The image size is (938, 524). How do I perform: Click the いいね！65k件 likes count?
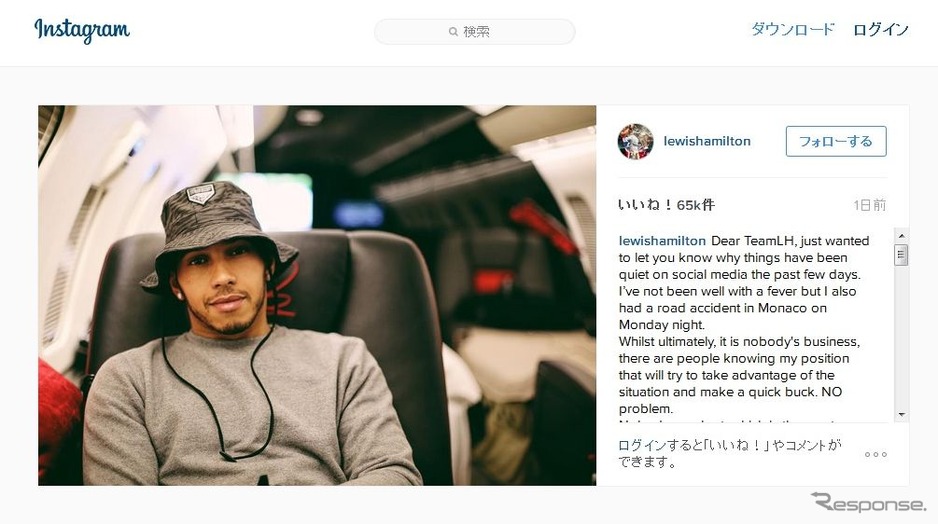(666, 205)
